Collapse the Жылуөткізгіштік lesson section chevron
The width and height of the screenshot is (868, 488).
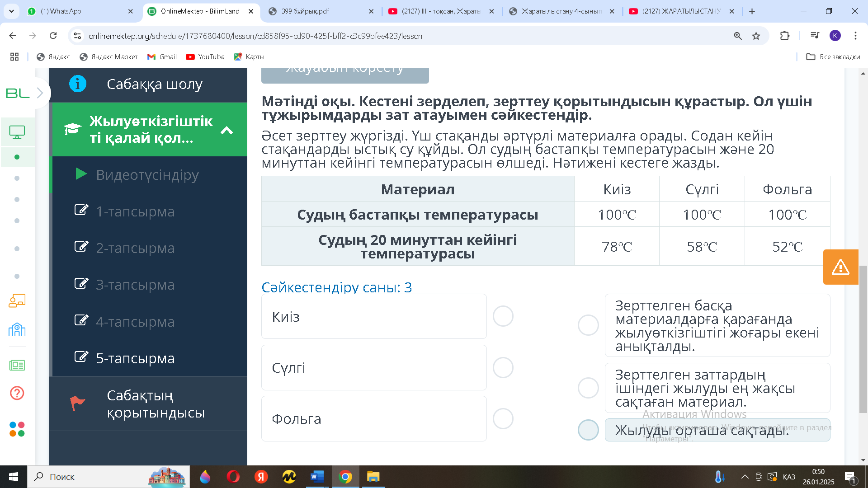point(226,131)
